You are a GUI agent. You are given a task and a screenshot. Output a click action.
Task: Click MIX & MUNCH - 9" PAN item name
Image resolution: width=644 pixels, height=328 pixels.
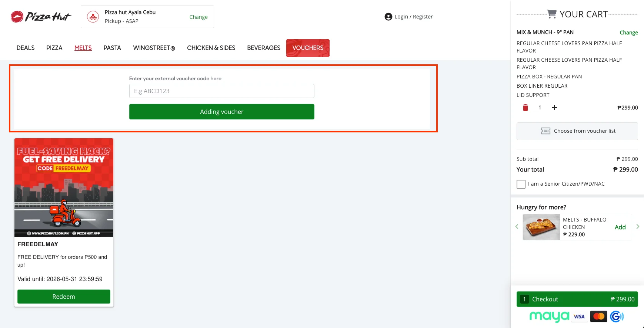545,33
